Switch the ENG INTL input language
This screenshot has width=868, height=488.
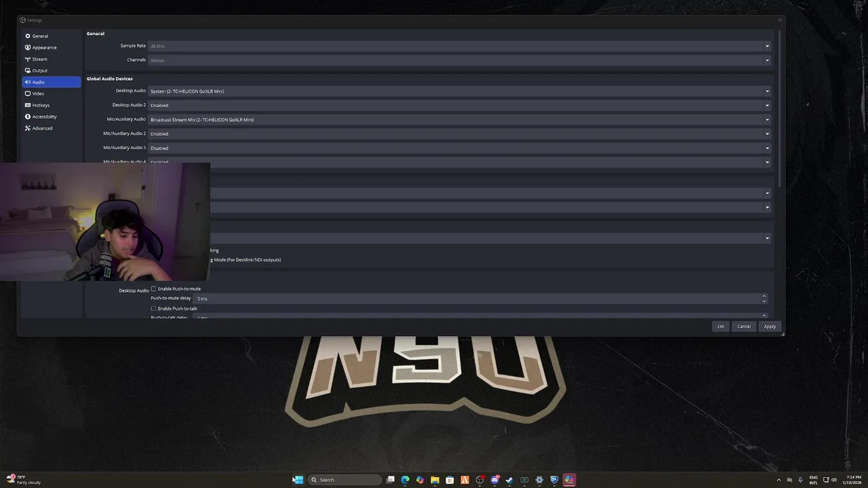point(814,480)
